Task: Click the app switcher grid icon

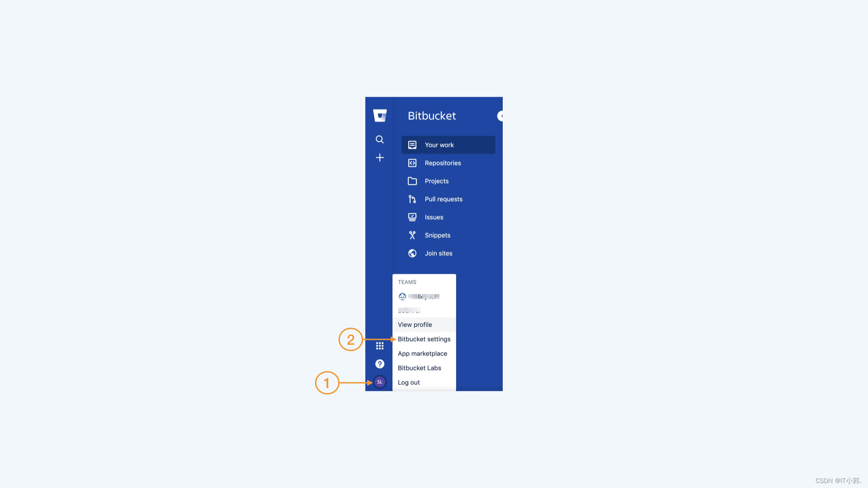Action: click(x=379, y=346)
